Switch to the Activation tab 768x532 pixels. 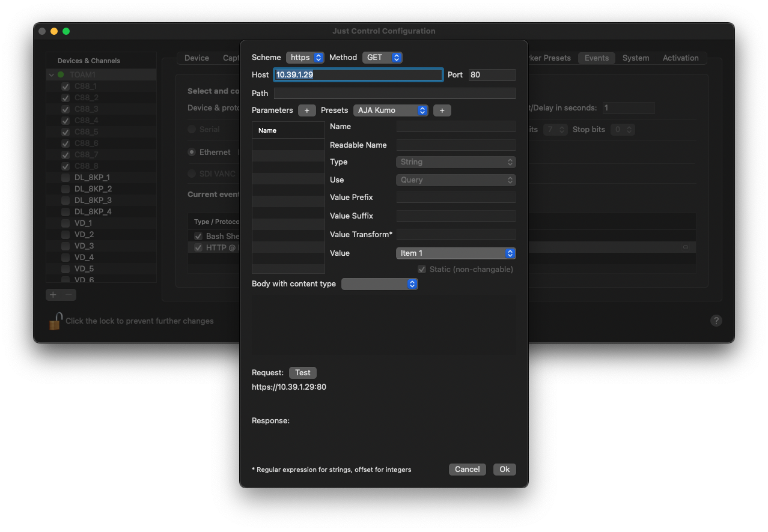pos(680,58)
